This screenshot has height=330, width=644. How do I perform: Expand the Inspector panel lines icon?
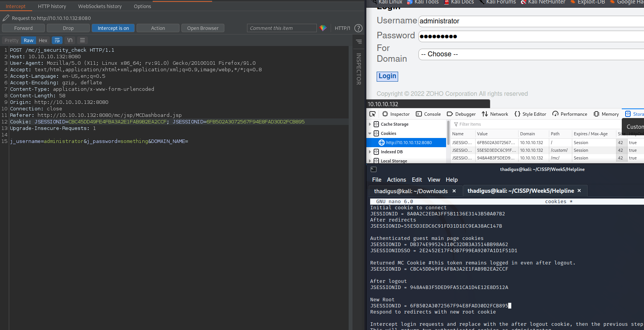click(359, 41)
